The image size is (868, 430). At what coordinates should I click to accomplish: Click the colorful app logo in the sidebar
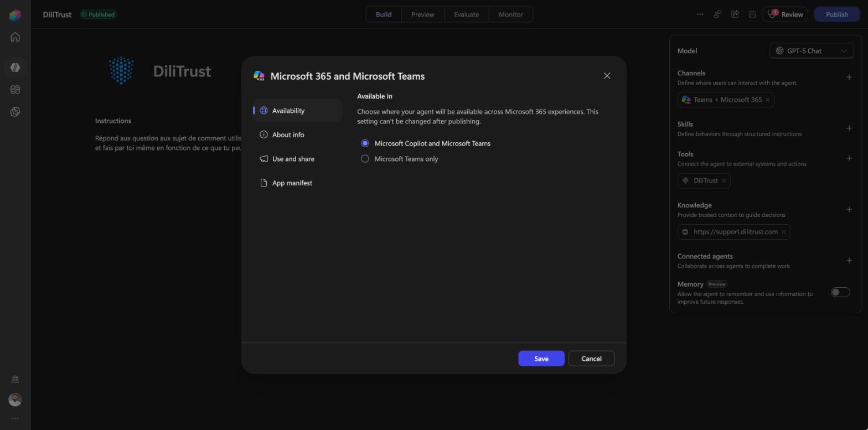[x=15, y=15]
